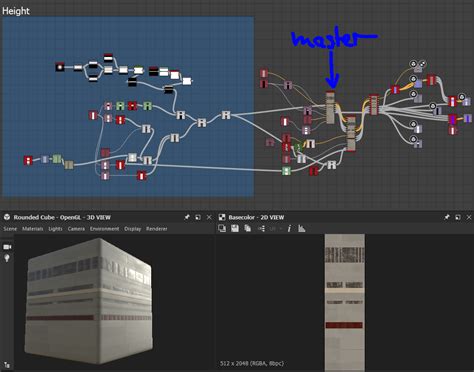
Task: Open the Scene menu in 3D view
Action: (10, 229)
